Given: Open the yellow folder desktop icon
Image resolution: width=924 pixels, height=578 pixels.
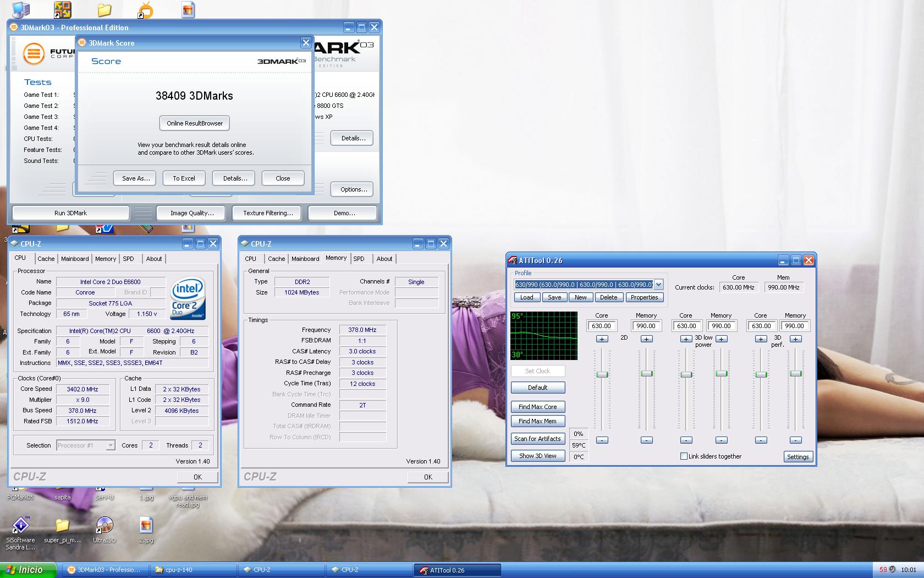Looking at the screenshot, I should coord(104,10).
